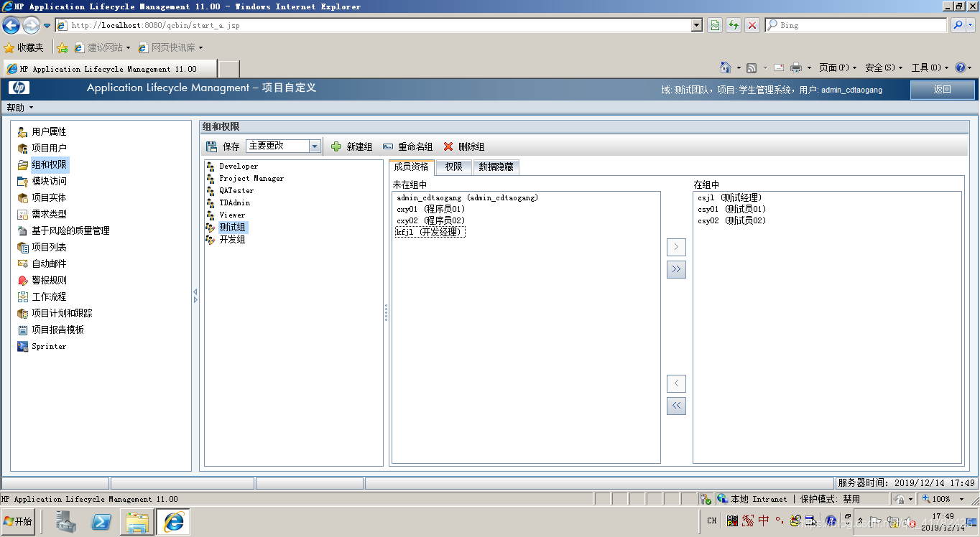
Task: Click the Windows 开始 start button
Action: click(19, 521)
